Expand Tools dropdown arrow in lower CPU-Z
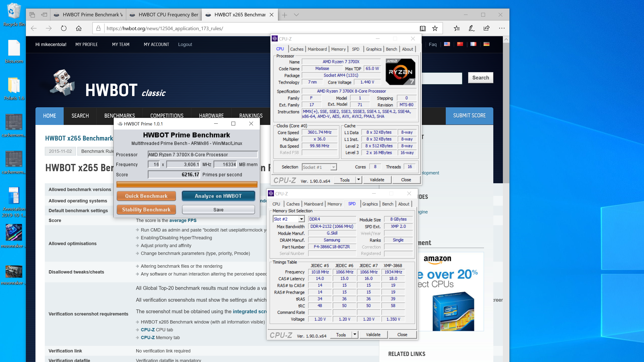 point(355,335)
